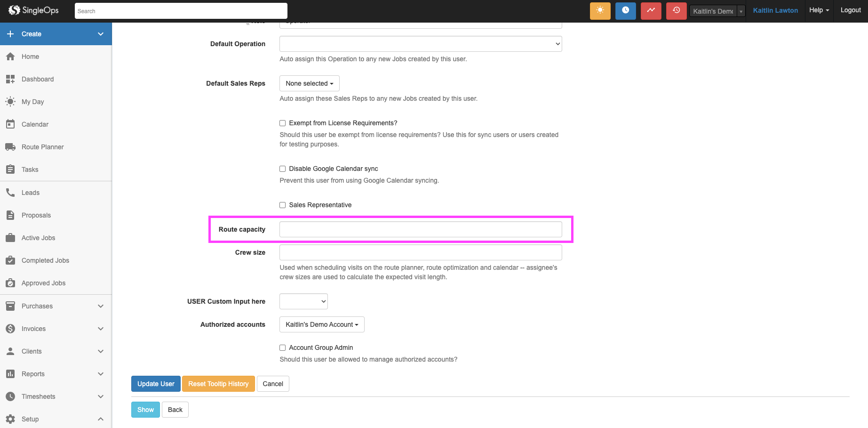This screenshot has height=428, width=868.
Task: Tick the Sales Representative checkbox
Action: [283, 205]
